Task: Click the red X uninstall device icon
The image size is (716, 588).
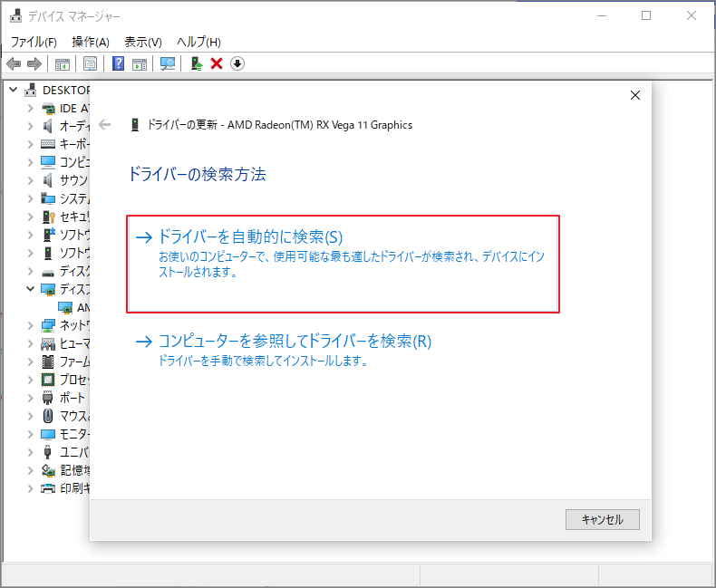Action: point(217,63)
